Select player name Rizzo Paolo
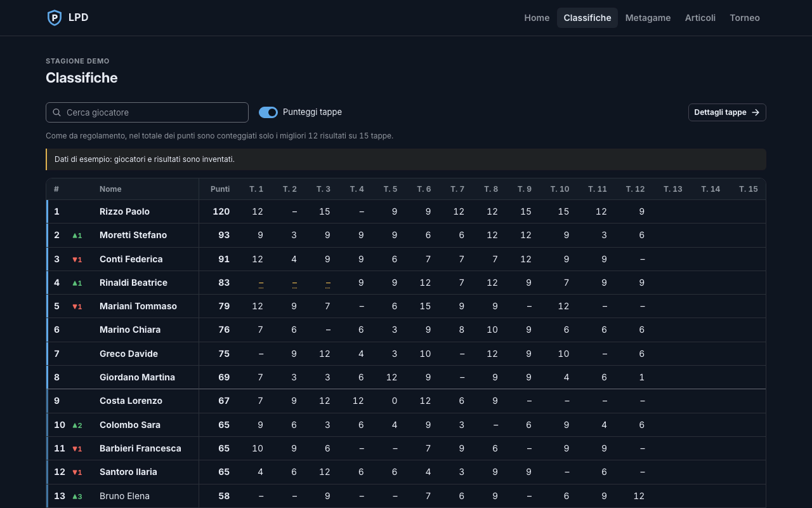Screen dimensions: 812x508 tap(124, 211)
